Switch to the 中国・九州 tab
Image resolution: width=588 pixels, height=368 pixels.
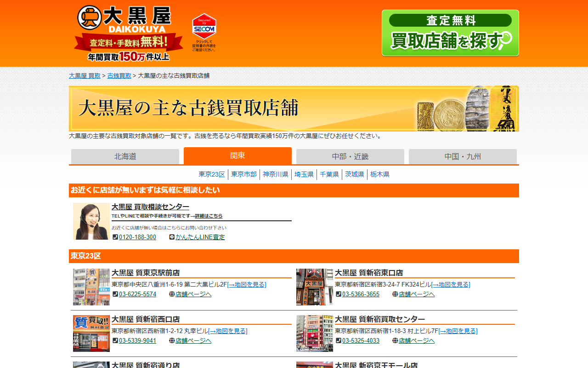pos(463,156)
